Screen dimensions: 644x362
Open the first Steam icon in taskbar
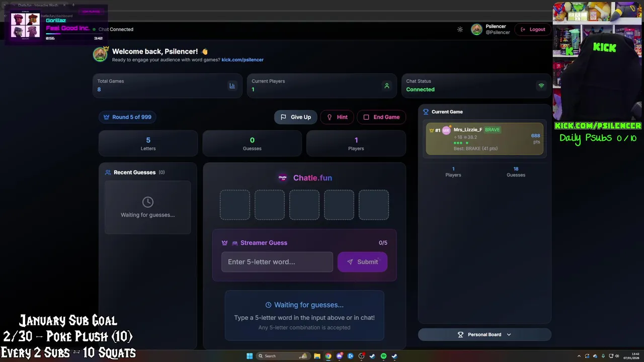coord(372,356)
